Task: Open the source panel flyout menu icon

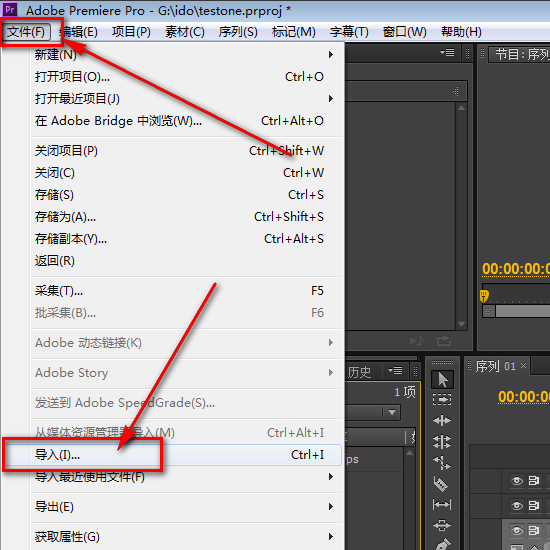Action: click(447, 53)
